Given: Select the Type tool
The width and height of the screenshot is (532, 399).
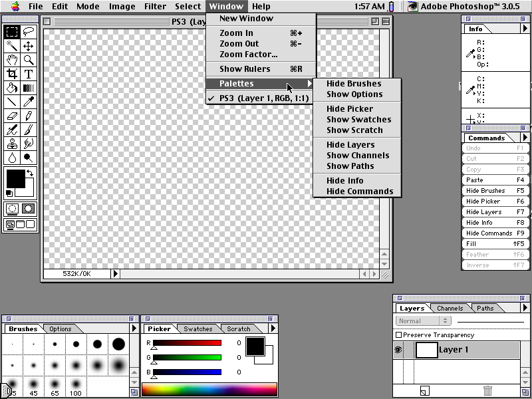Looking at the screenshot, I should coord(29,74).
